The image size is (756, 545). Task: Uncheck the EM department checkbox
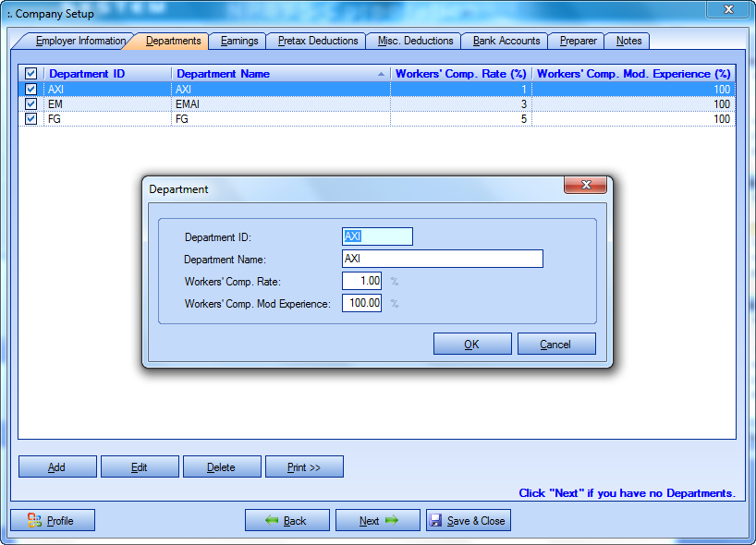pos(30,104)
